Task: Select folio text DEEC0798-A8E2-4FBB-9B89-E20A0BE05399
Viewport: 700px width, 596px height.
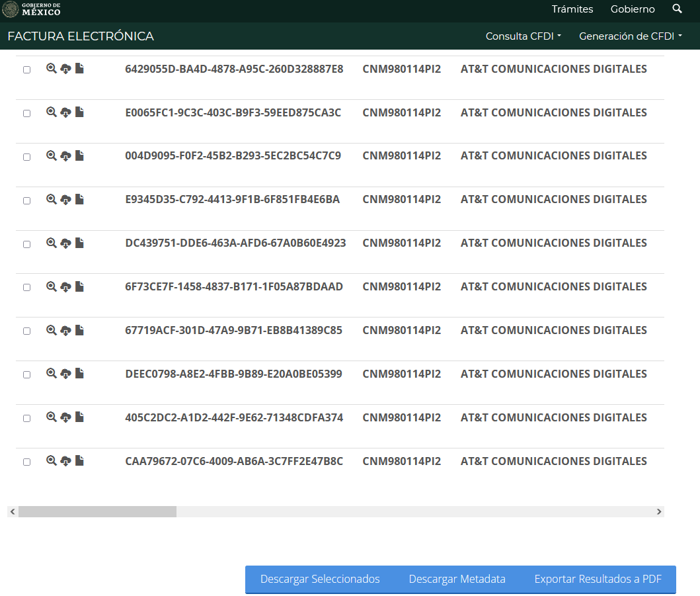Action: tap(233, 374)
